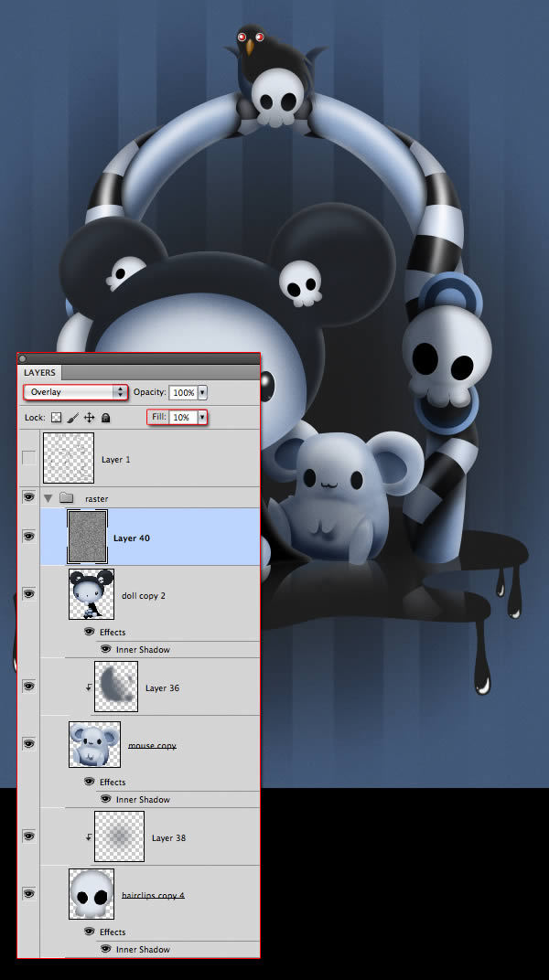
Task: Select the hairclips copy 4 layer name
Action: click(153, 896)
